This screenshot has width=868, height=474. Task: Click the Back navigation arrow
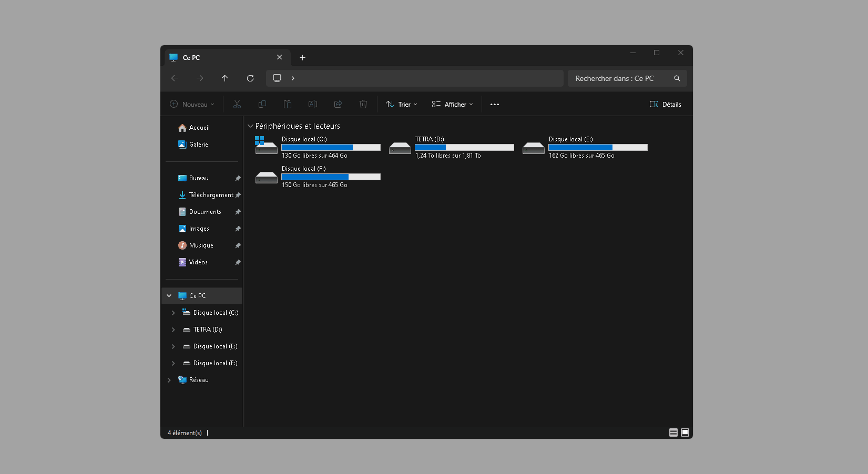(x=175, y=78)
